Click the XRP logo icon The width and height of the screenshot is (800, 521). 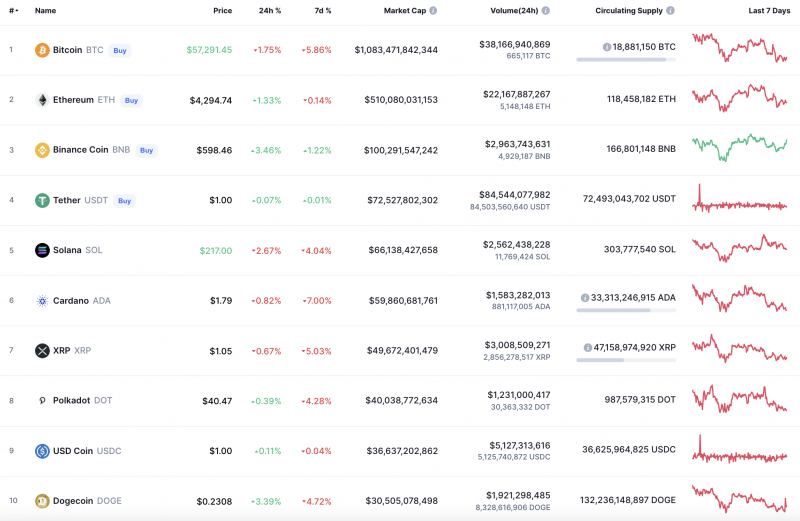(42, 351)
